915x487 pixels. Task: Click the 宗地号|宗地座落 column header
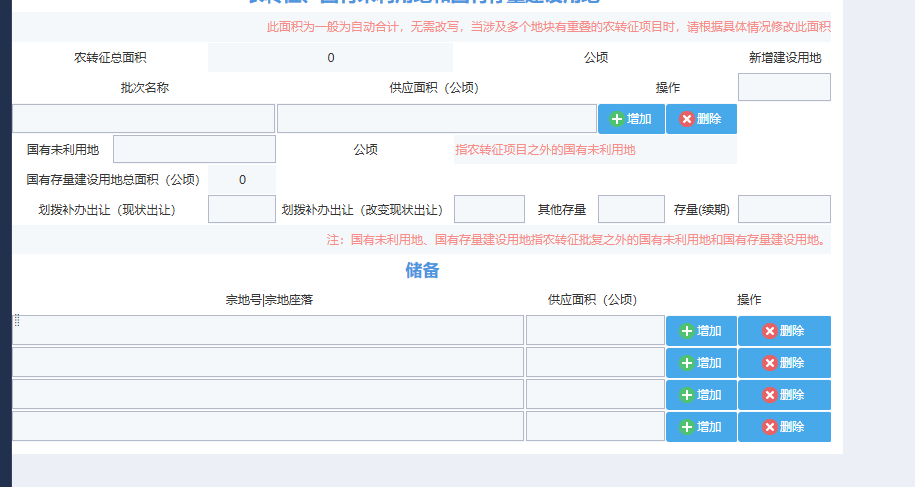[269, 300]
